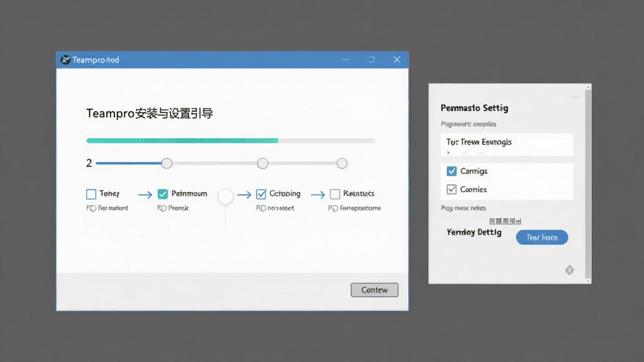Screen dimensions: 644x362
Task: Click the arrow icon between Teney and Petnmoum
Action: (x=145, y=195)
